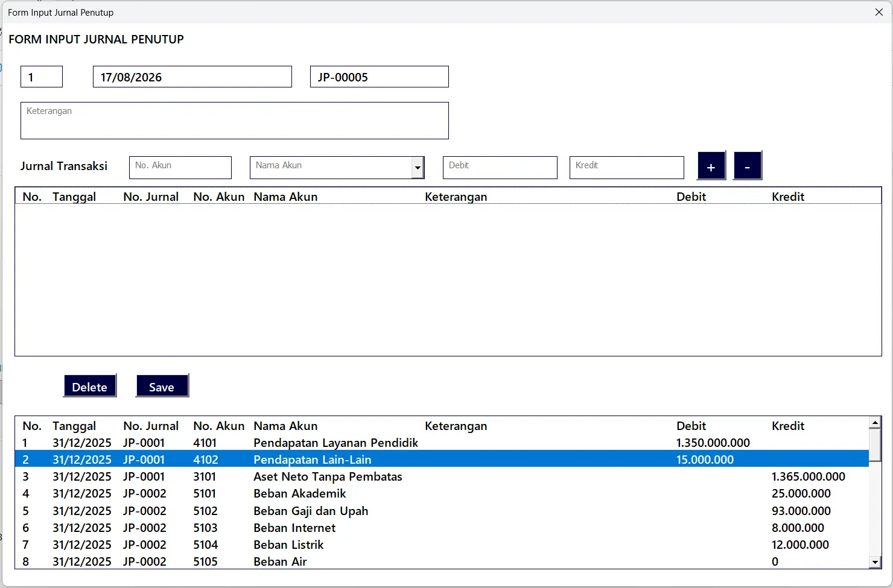Image resolution: width=893 pixels, height=588 pixels.
Task: Close the Form Input Jurnal Penutup window
Action: 879,12
